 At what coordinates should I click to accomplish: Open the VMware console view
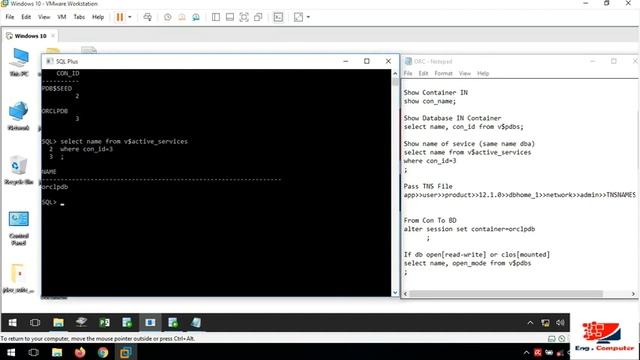pyautogui.click(x=278, y=17)
